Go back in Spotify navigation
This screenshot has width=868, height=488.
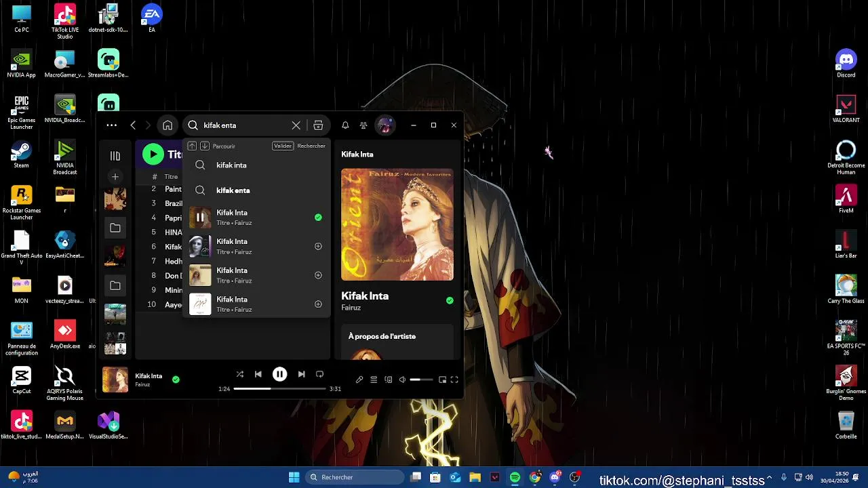pos(133,125)
